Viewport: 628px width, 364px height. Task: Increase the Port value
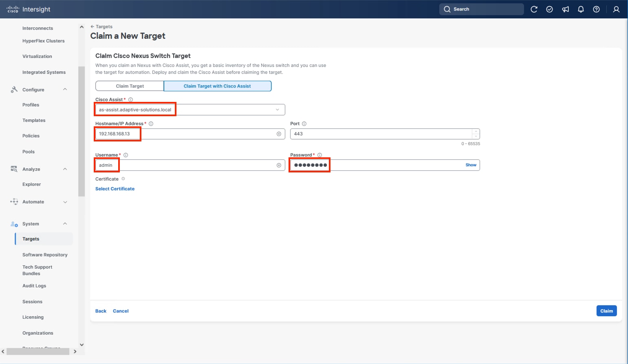475,131
